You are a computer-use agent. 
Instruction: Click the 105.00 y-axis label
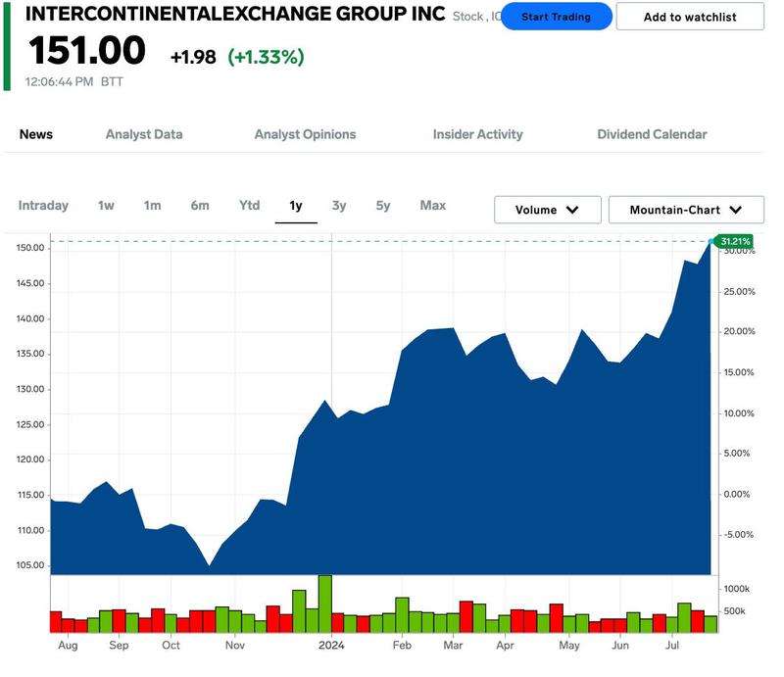point(30,565)
